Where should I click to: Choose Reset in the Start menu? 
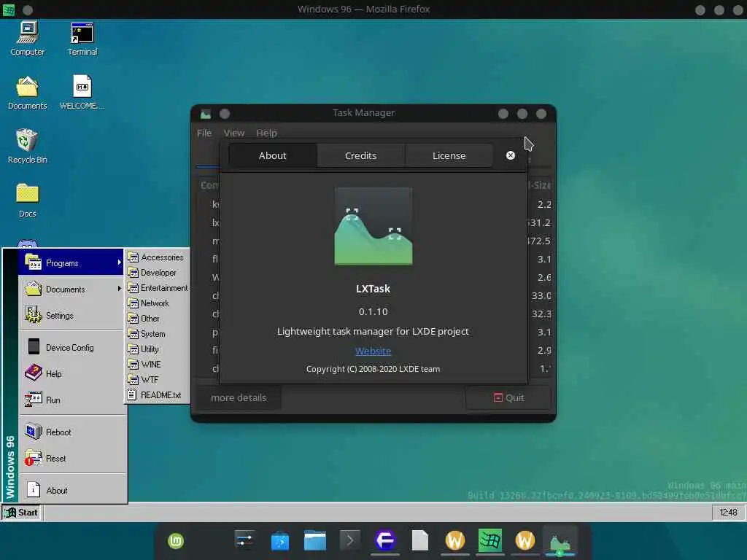pos(71,458)
